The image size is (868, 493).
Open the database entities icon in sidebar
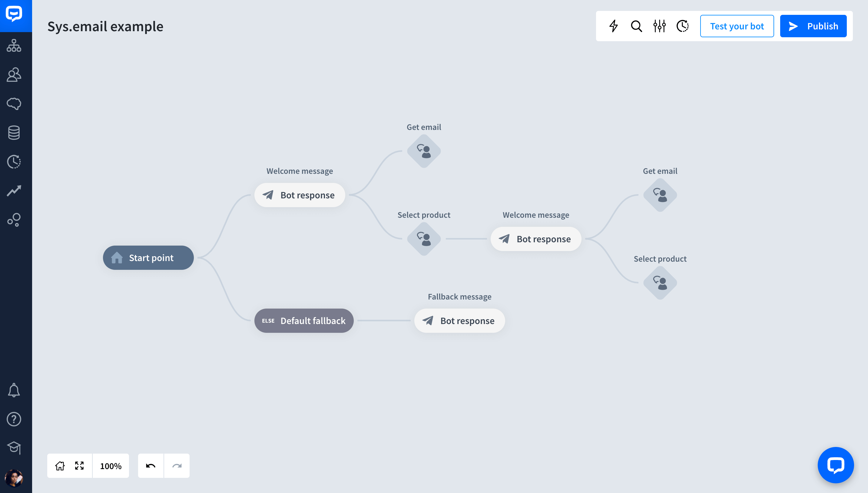tap(14, 133)
